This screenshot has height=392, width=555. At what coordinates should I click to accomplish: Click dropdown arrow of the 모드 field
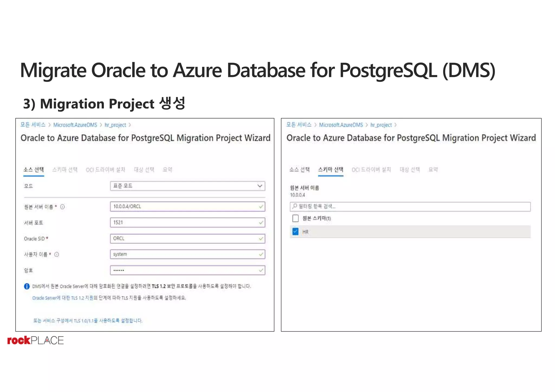[260, 186]
